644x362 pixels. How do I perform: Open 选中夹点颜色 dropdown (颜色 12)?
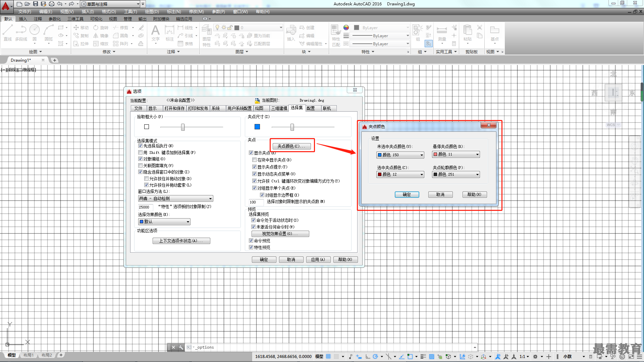click(x=400, y=174)
